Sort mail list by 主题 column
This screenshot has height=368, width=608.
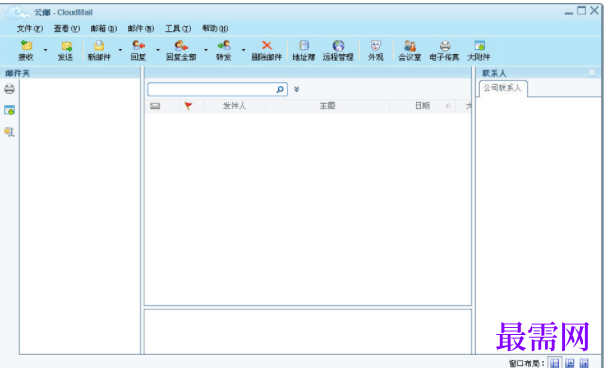tap(328, 106)
